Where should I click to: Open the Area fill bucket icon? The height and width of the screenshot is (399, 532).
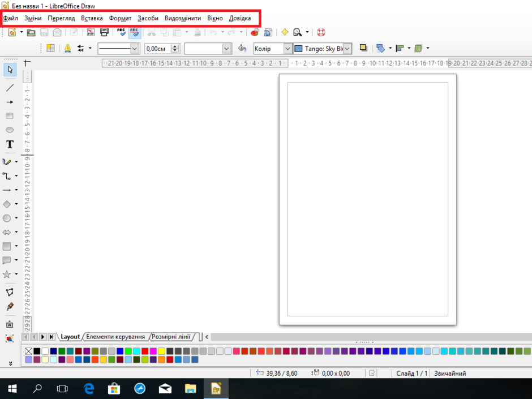[x=242, y=49]
